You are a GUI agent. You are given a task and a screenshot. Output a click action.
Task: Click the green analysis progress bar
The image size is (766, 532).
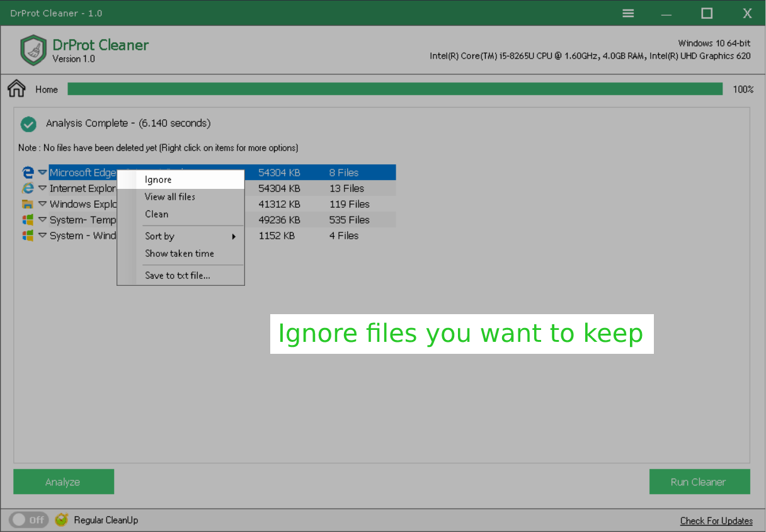tap(395, 89)
